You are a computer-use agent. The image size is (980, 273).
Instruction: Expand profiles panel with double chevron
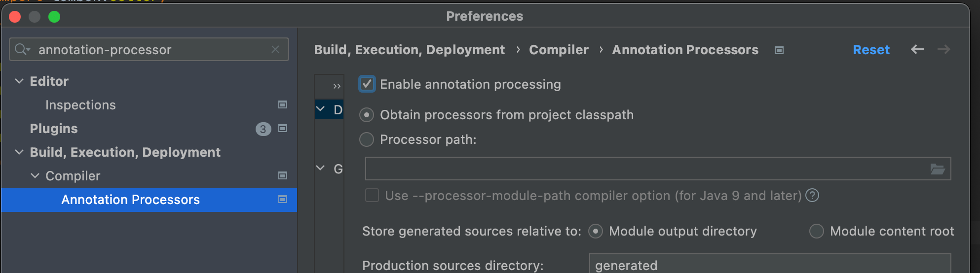tap(337, 86)
